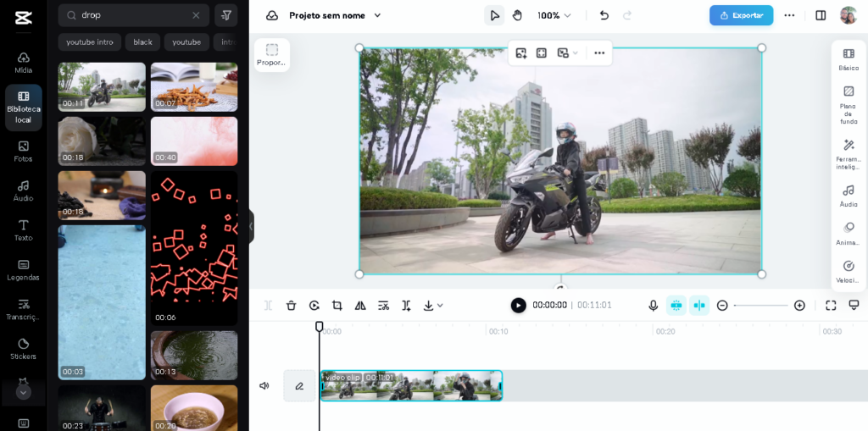Select the crop tool in timeline toolbar

pos(337,306)
